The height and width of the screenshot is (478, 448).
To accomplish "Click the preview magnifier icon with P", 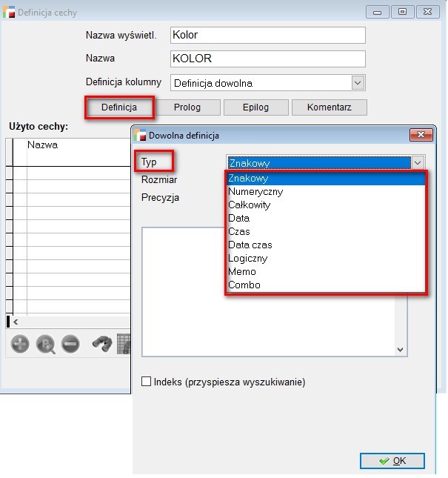I will coord(45,345).
